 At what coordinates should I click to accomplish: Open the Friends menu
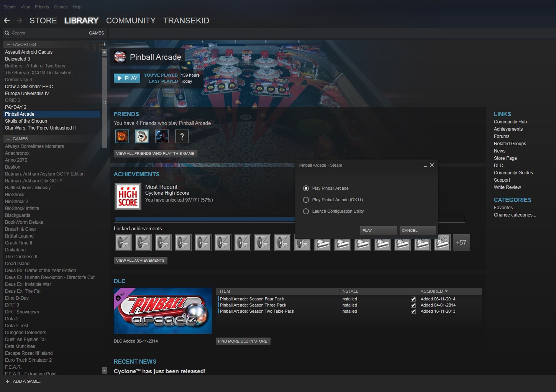[x=42, y=7]
